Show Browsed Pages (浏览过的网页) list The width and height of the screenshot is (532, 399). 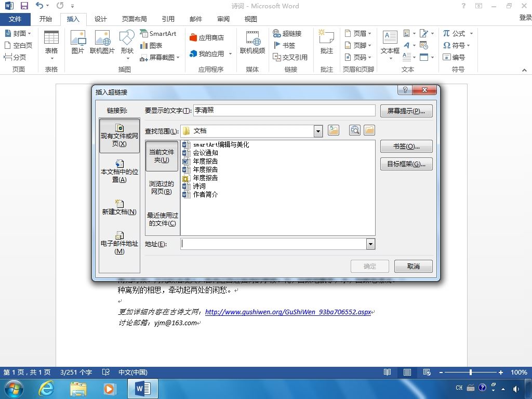click(x=162, y=188)
